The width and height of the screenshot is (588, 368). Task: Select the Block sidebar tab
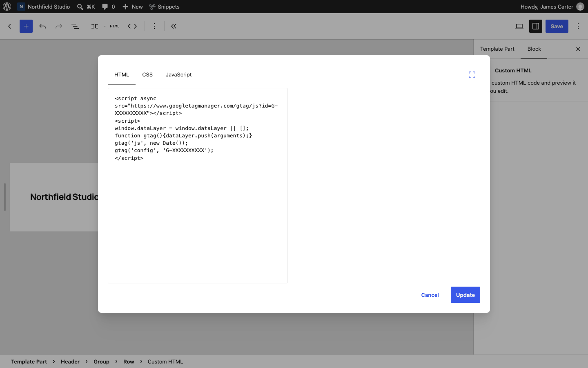coord(534,49)
